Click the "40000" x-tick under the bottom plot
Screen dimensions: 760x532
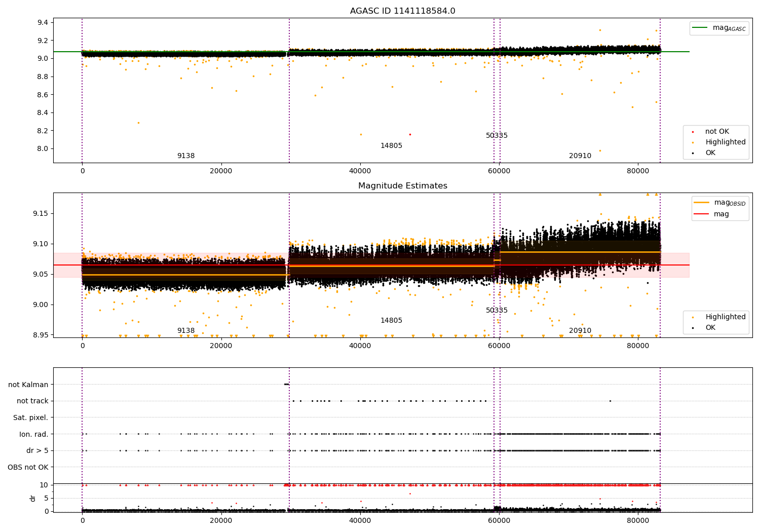coord(360,521)
